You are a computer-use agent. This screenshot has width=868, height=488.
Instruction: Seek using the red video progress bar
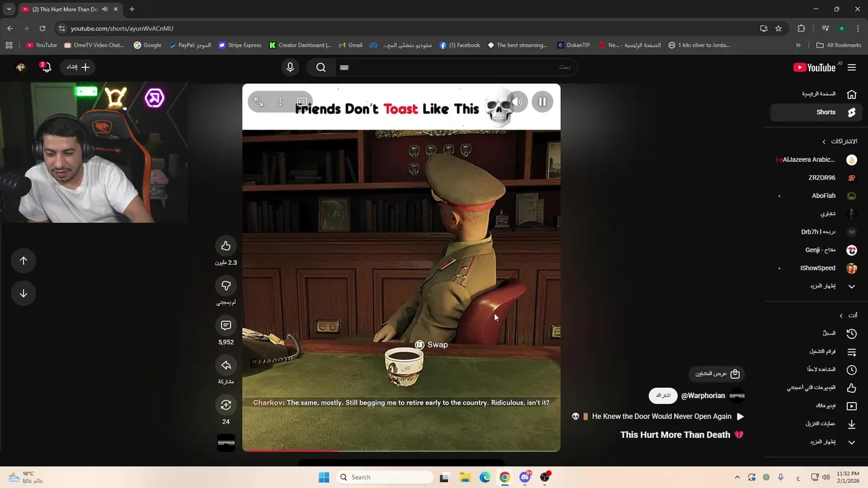(x=401, y=450)
